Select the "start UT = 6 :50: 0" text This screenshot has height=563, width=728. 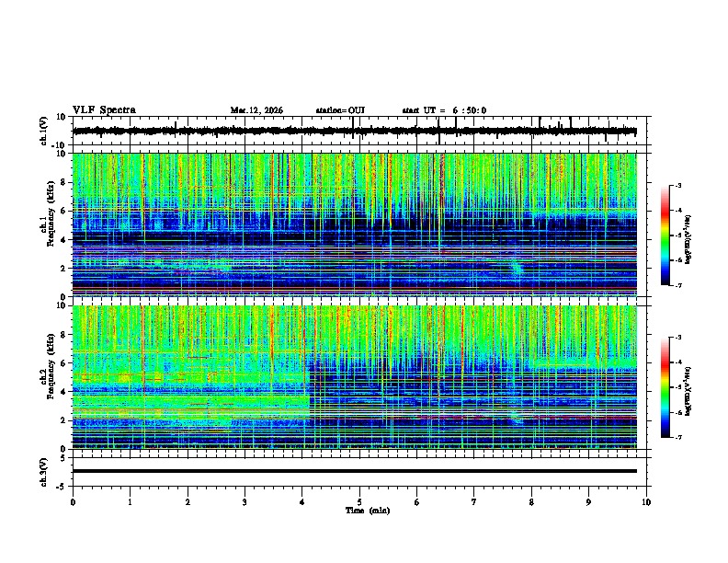point(444,110)
